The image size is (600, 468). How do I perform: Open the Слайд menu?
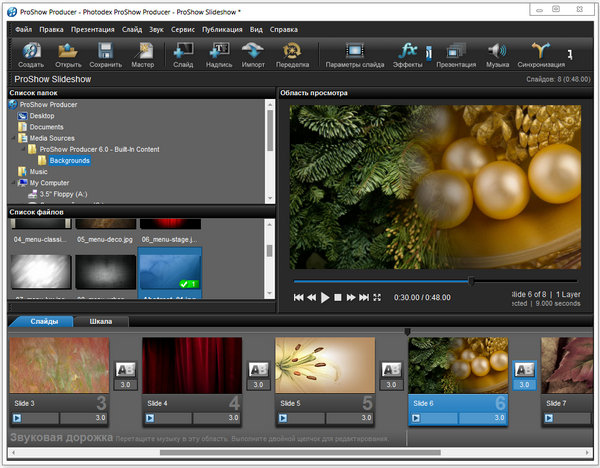click(x=132, y=29)
